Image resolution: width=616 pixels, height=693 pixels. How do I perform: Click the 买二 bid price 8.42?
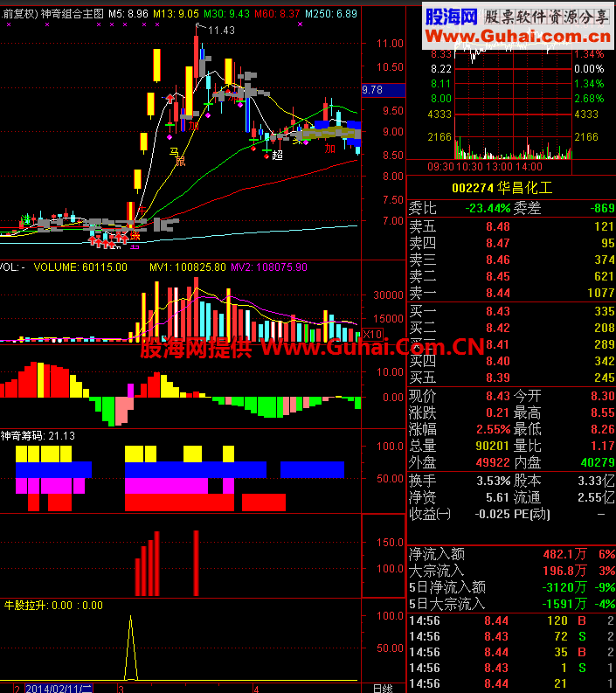coord(498,328)
